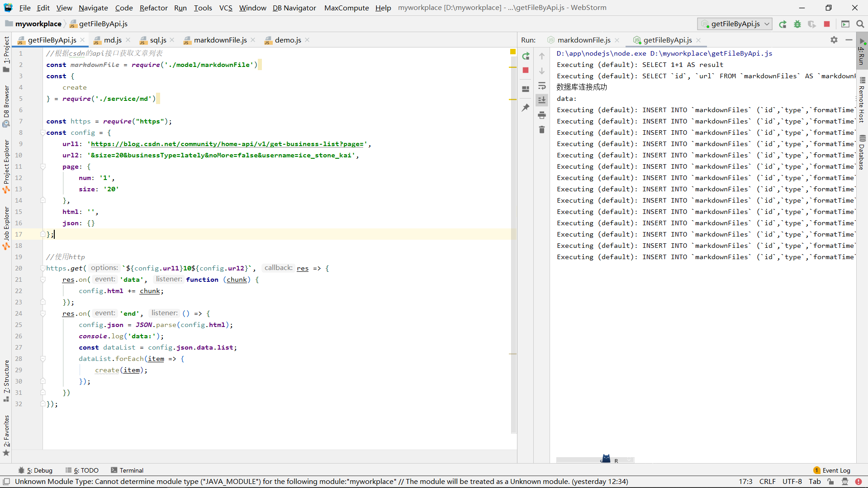
Task: Change file encoding UTF-8 in status bar
Action: [792, 482]
